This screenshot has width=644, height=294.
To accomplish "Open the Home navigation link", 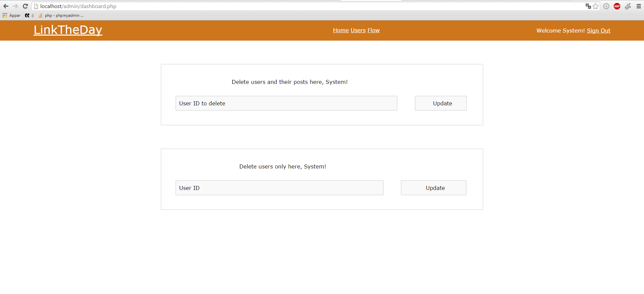I will (x=341, y=30).
